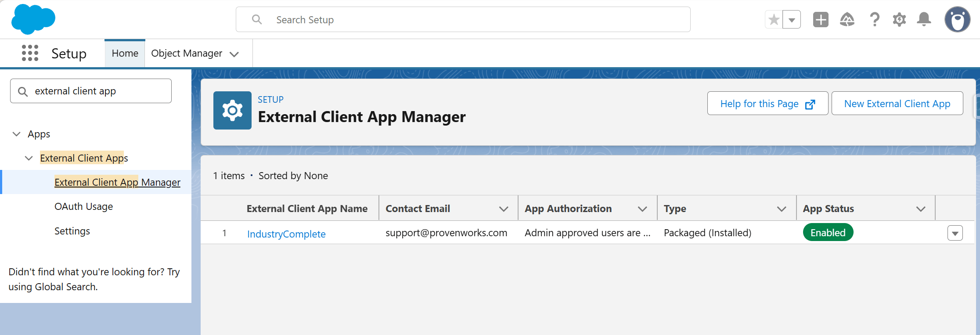This screenshot has height=335, width=980.
Task: Open the Object Manager tab chevron
Action: [x=234, y=54]
